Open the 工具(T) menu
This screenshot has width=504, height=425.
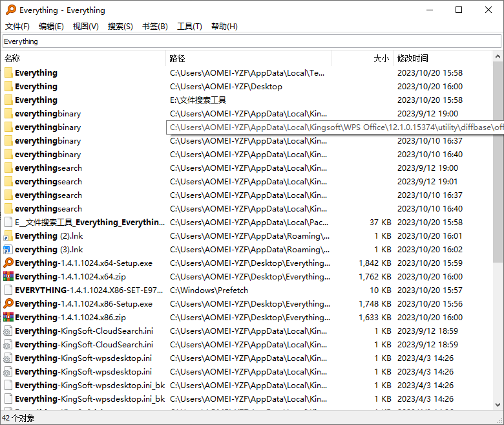click(189, 27)
